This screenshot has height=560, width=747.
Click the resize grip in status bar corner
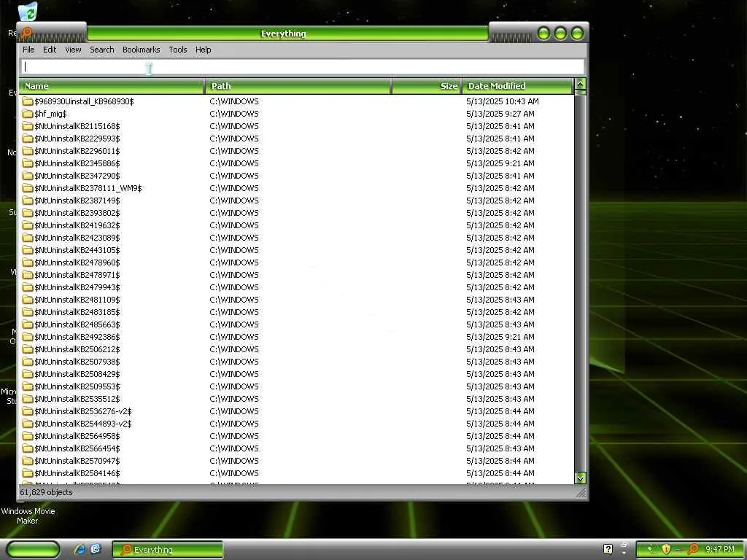(x=581, y=494)
